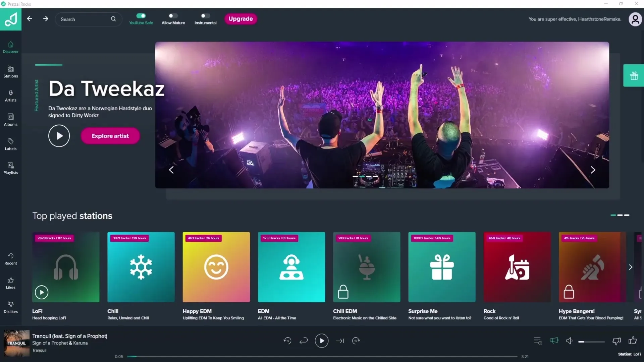
Task: Click the Upgrade button in toolbar
Action: [x=241, y=18]
